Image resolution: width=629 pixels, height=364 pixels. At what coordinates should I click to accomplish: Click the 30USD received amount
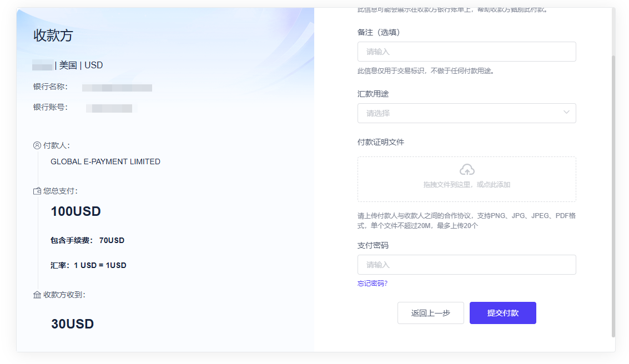tap(73, 324)
